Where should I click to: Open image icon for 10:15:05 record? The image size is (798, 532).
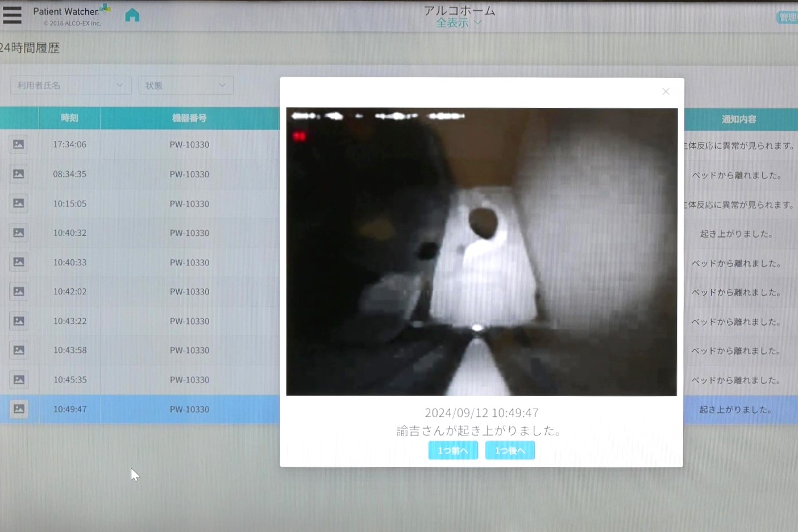tap(19, 203)
